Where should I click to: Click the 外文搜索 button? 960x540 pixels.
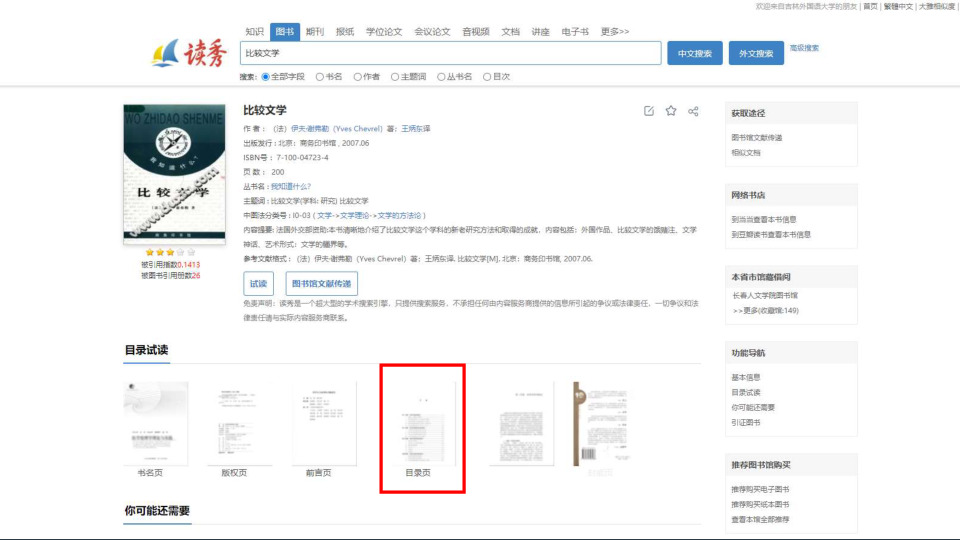click(x=756, y=53)
